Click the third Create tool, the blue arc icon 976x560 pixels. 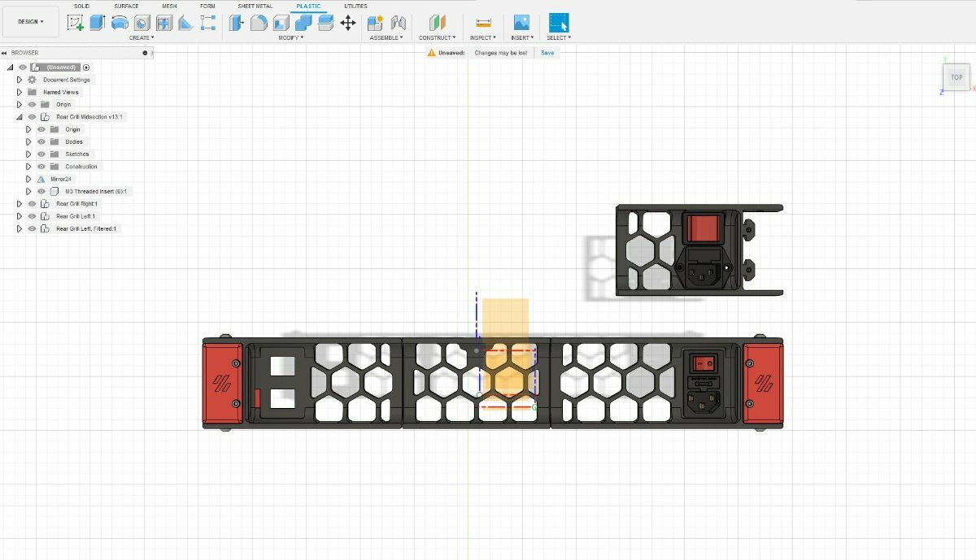point(120,23)
